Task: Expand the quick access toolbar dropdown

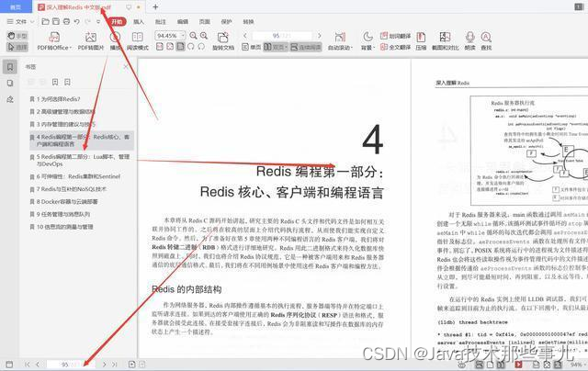Action: click(98, 22)
